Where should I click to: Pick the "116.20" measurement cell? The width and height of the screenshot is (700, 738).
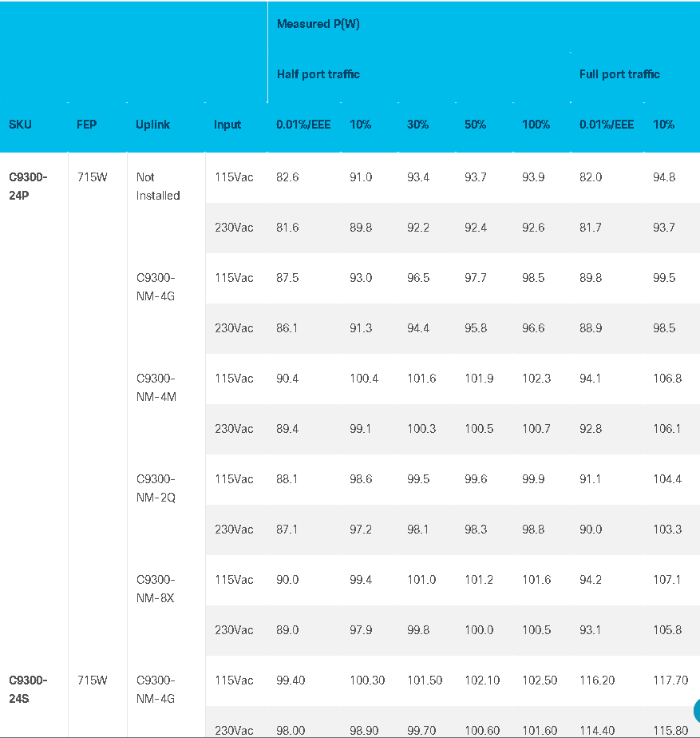[597, 680]
